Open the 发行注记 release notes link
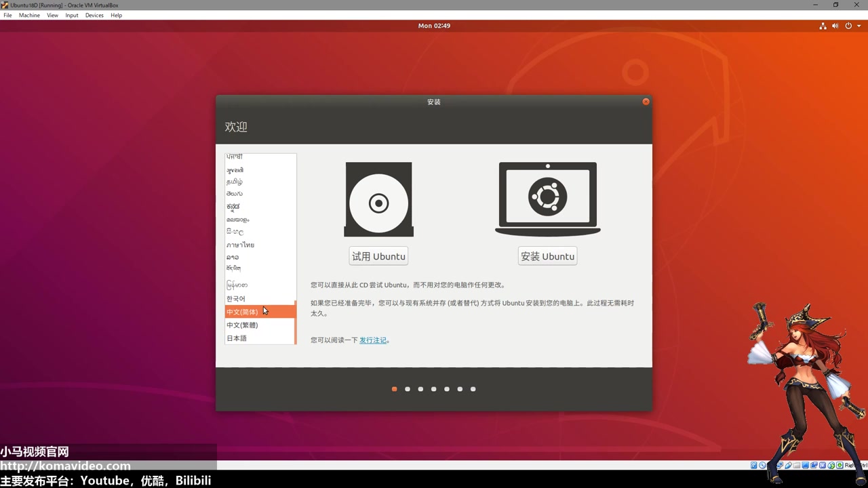The height and width of the screenshot is (488, 868). click(x=372, y=340)
